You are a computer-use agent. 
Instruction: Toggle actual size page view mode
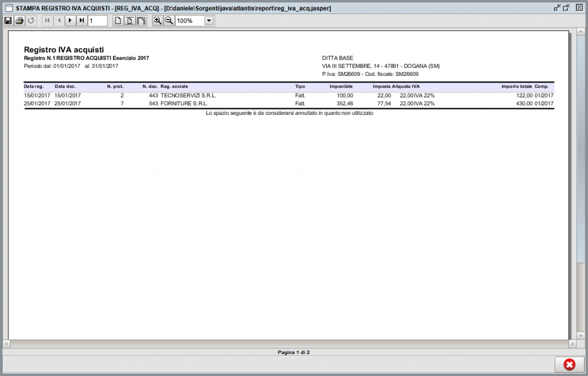(119, 20)
